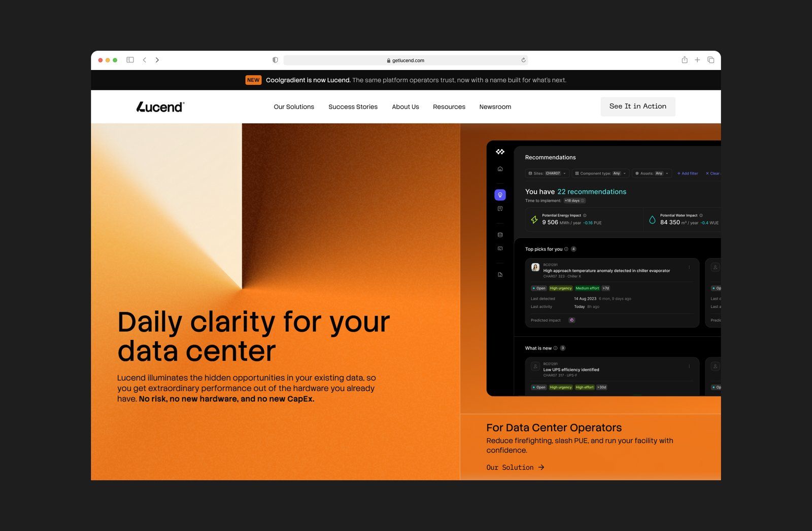Click the getlucend.com address bar

point(405,60)
